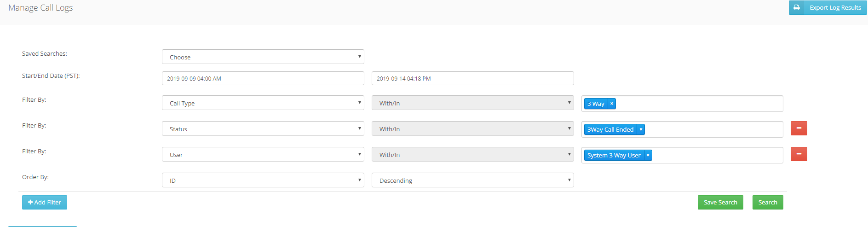Click the printer icon on Export button
868x227 pixels.
click(797, 8)
